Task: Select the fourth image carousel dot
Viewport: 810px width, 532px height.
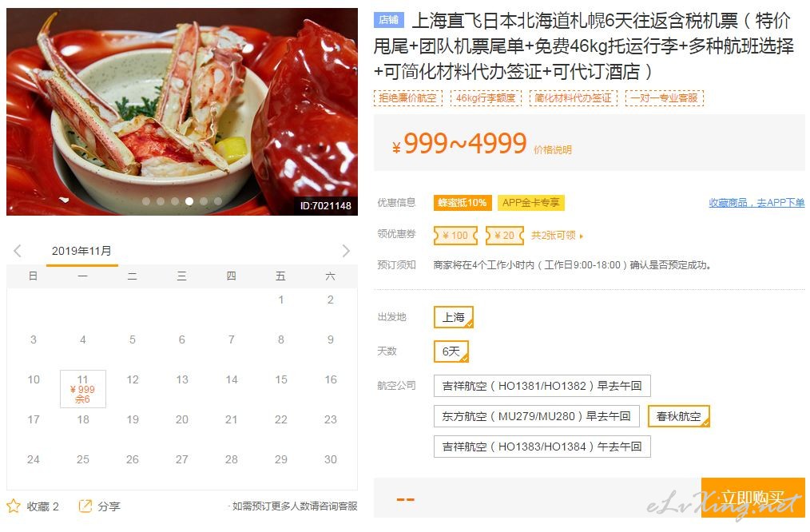Action: 189,201
